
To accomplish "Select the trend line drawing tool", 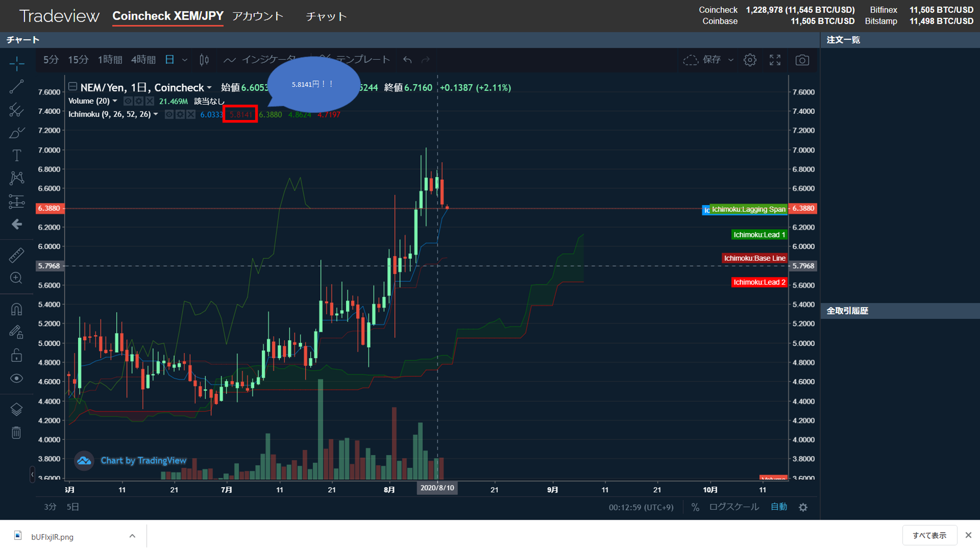I will click(17, 87).
